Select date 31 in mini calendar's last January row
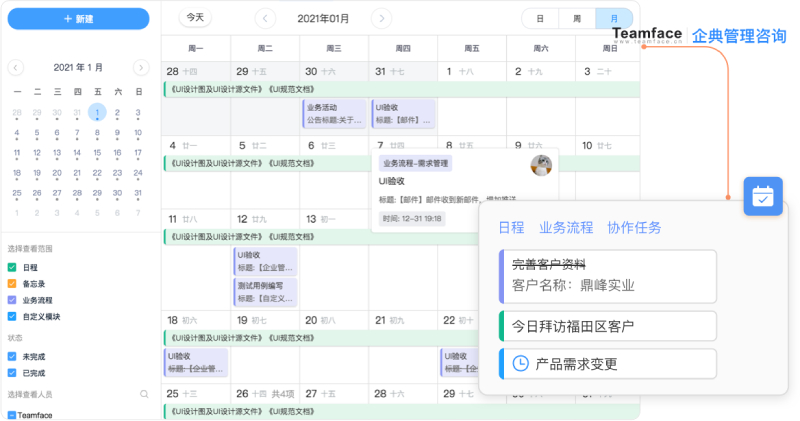Image resolution: width=800 pixels, height=421 pixels. [x=138, y=193]
